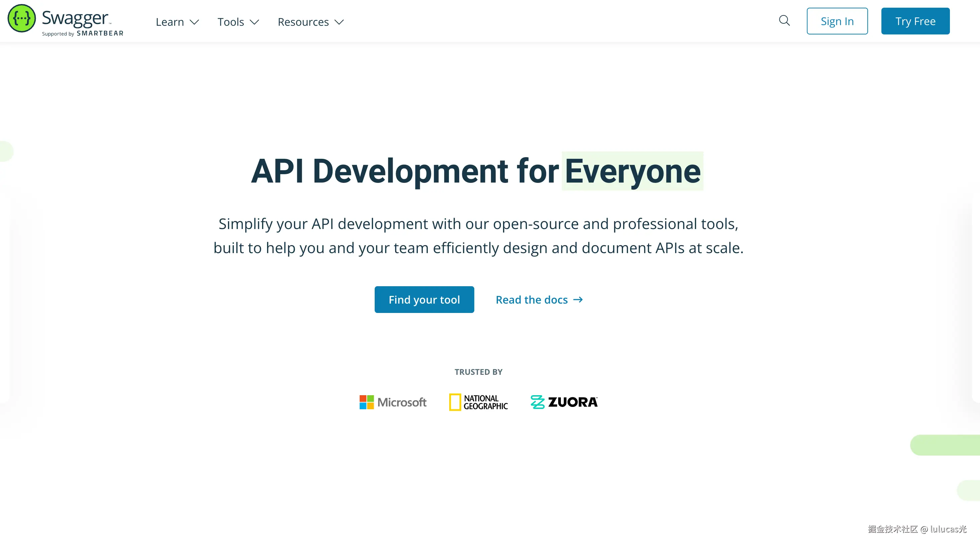
Task: Follow the Read the docs link
Action: tap(531, 300)
